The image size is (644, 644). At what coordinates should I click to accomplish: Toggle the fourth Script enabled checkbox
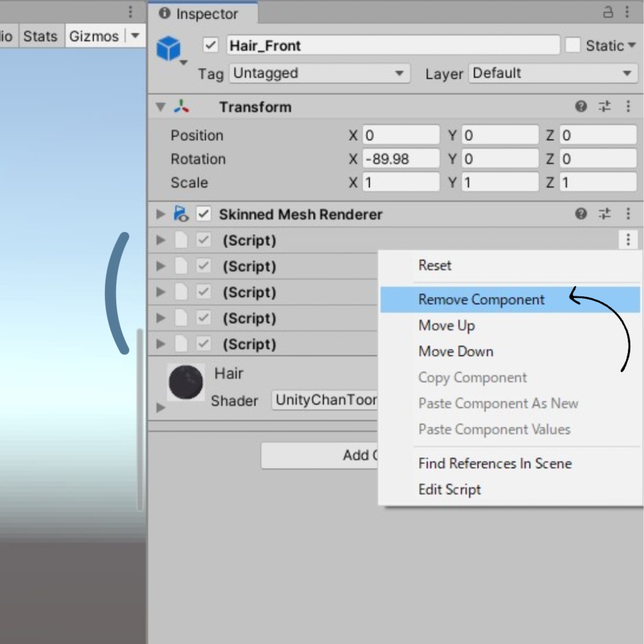204,318
